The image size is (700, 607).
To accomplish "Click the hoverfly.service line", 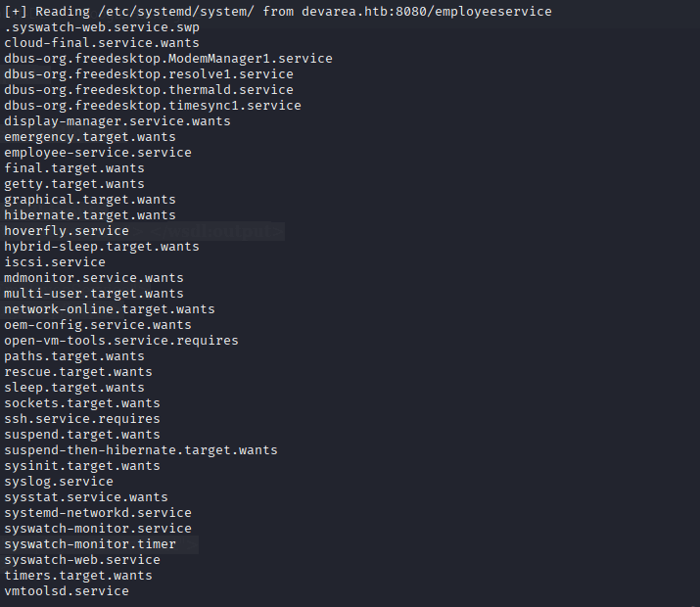I will click(67, 231).
